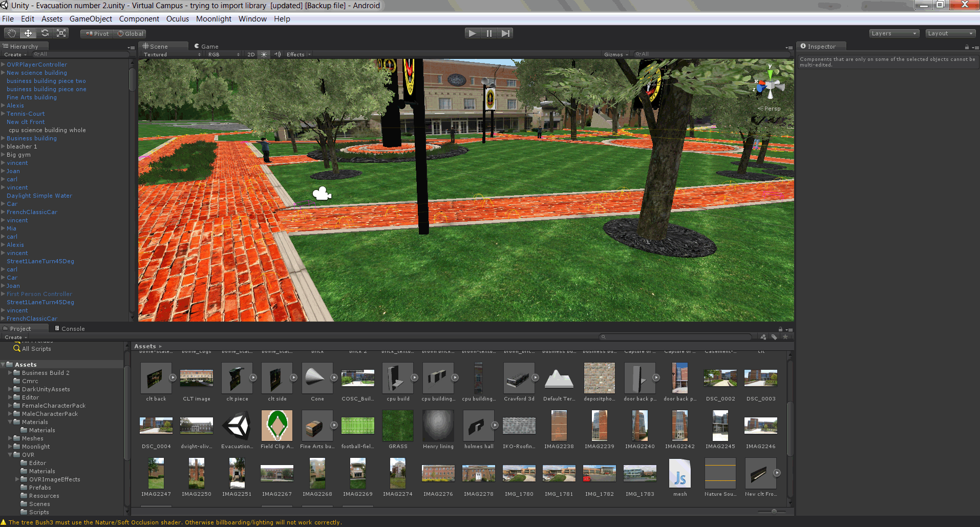Open the GameObject menu

coord(91,19)
